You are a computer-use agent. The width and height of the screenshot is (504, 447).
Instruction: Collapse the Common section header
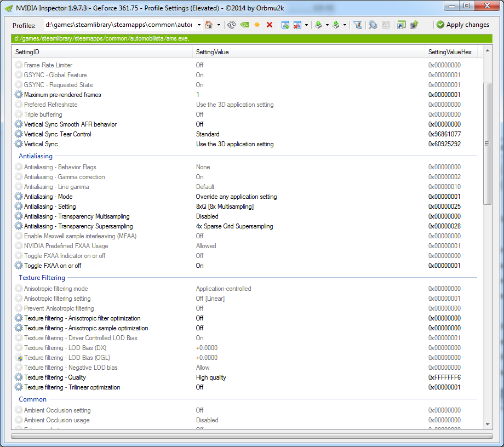point(32,399)
